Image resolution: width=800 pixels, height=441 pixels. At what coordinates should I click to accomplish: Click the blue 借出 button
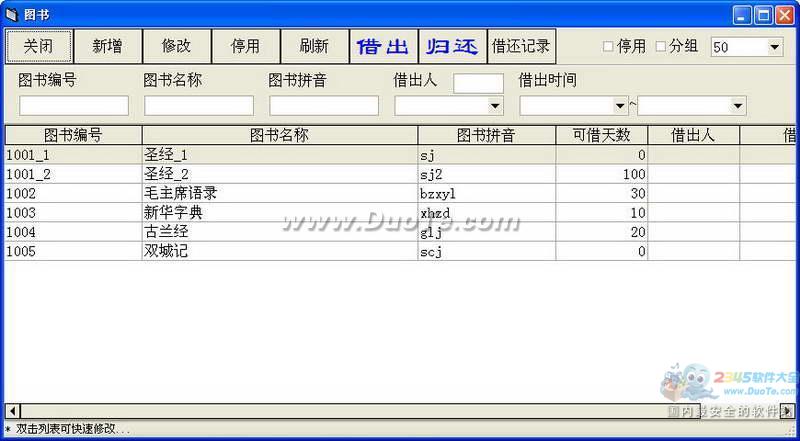(383, 46)
